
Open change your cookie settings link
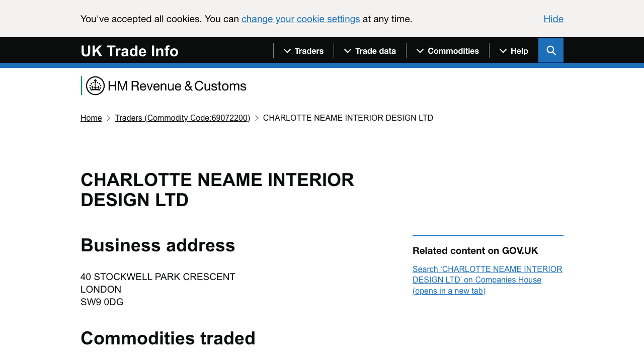click(x=300, y=19)
